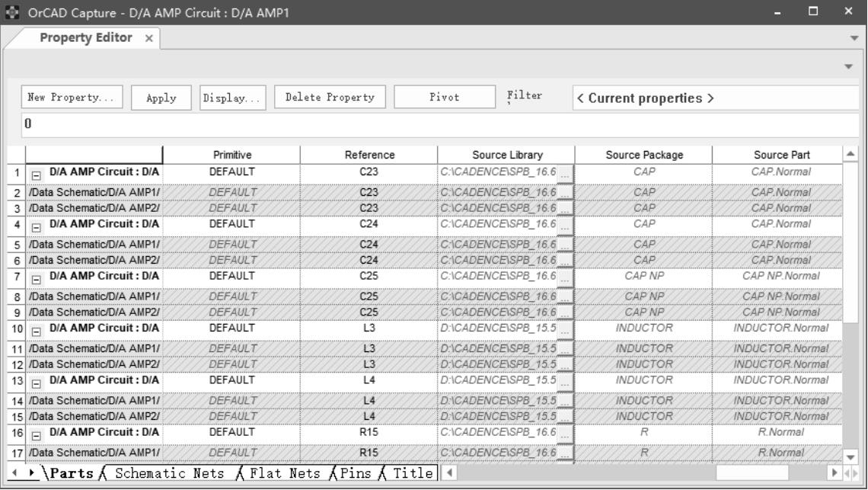Select /Data Schematic/D/A AMP2/ in row 12
Image resolution: width=868 pixels, height=490 pixels.
94,364
